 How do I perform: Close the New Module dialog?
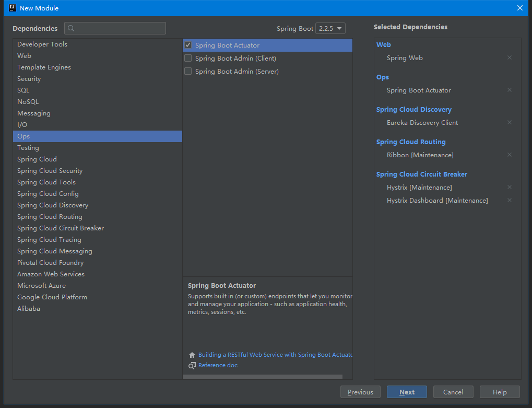click(x=520, y=8)
